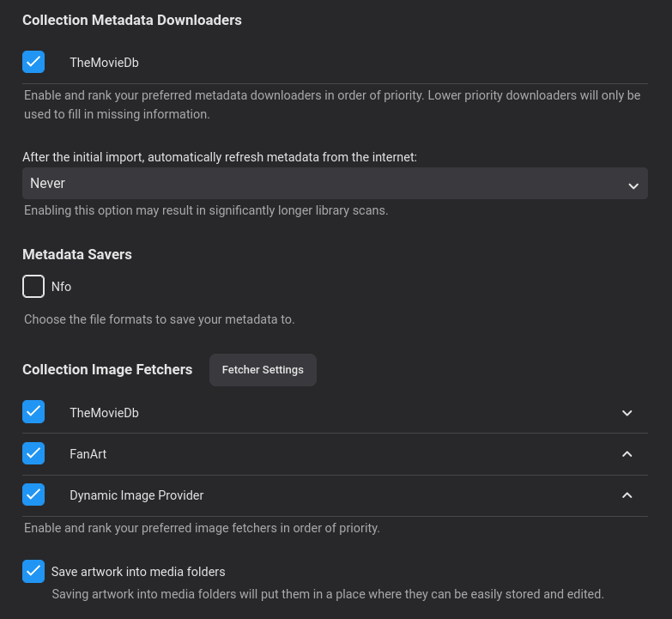Viewport: 672px width, 619px height.
Task: Select the FanArt fetcher name label
Action: click(88, 454)
